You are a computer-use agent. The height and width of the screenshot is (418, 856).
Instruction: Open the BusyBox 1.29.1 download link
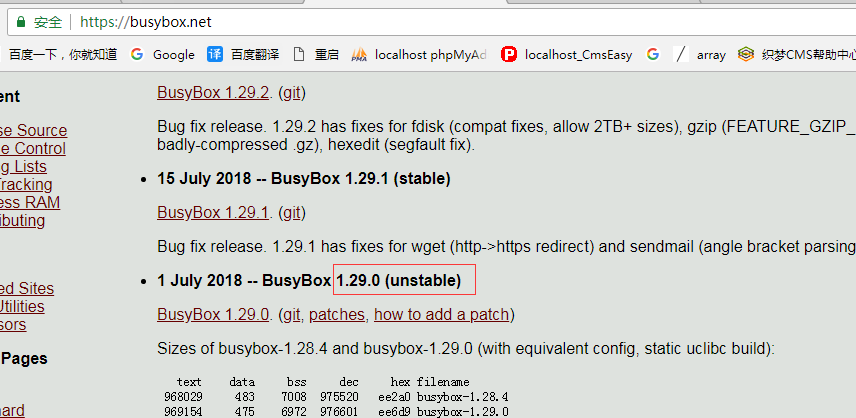(213, 213)
